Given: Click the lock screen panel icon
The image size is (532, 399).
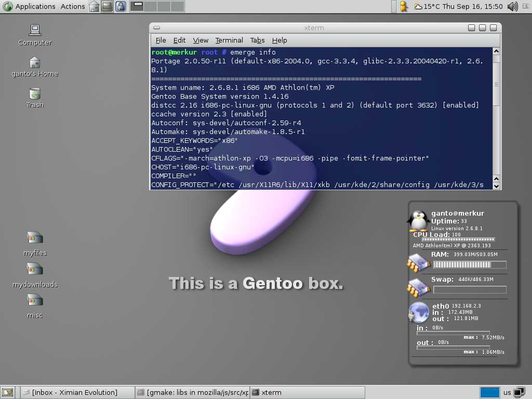Looking at the screenshot, I should pos(121,6).
